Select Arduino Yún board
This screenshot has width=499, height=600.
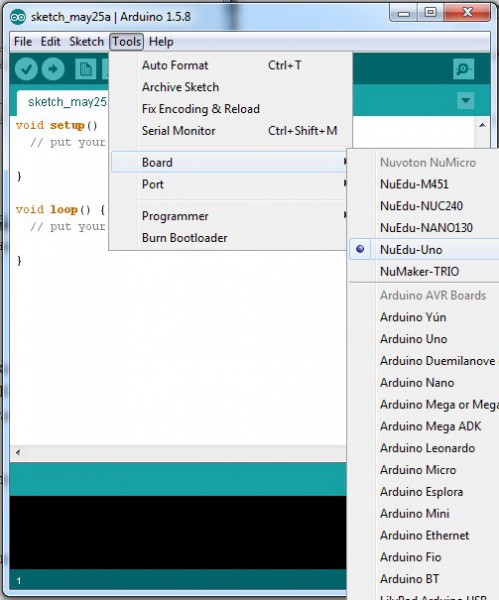tap(424, 317)
